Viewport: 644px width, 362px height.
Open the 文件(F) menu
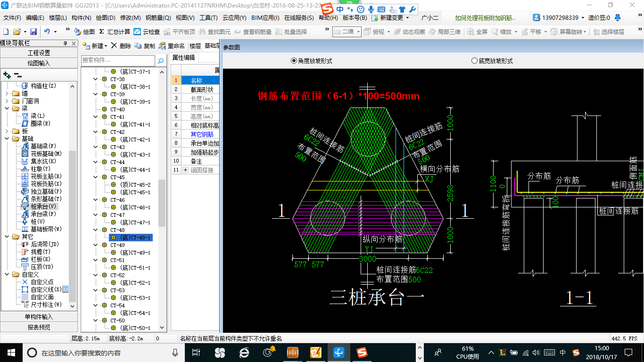[12, 17]
